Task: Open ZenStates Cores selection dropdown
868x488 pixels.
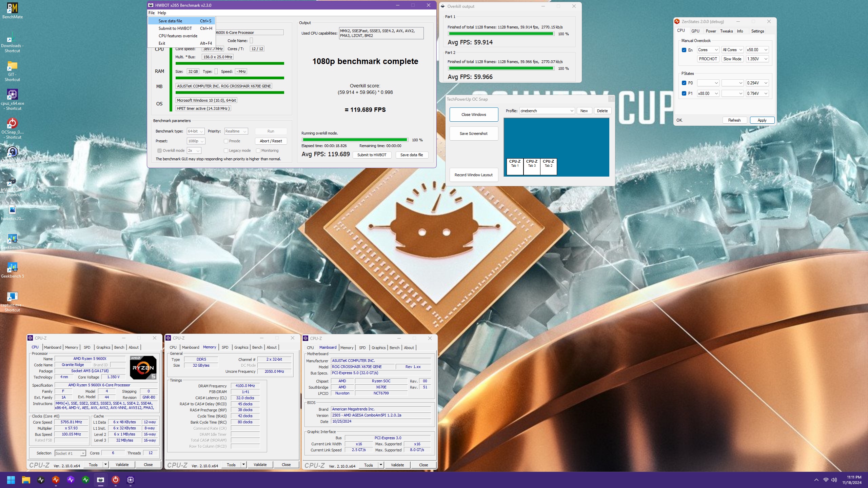Action: (x=708, y=50)
